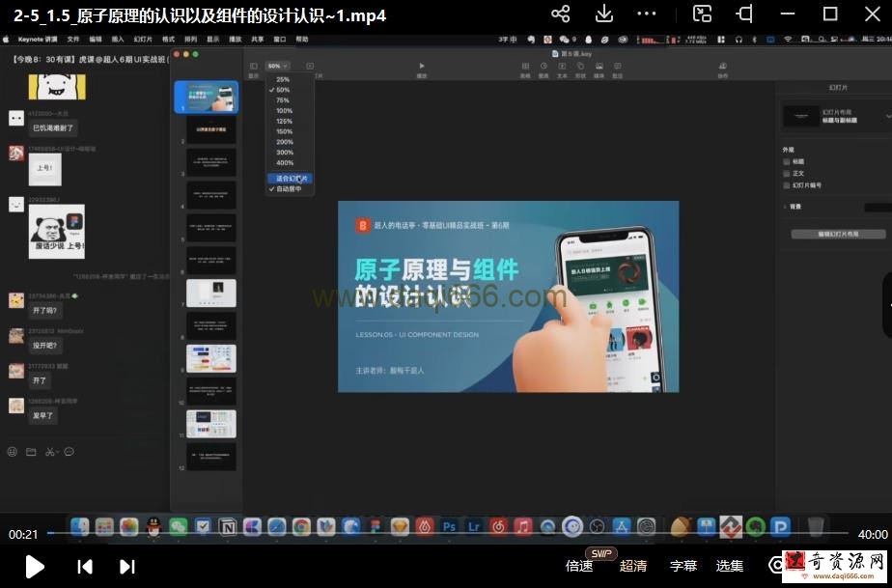Insert shape with 形状 toolbar icon
Image resolution: width=892 pixels, height=588 pixels.
[x=580, y=66]
